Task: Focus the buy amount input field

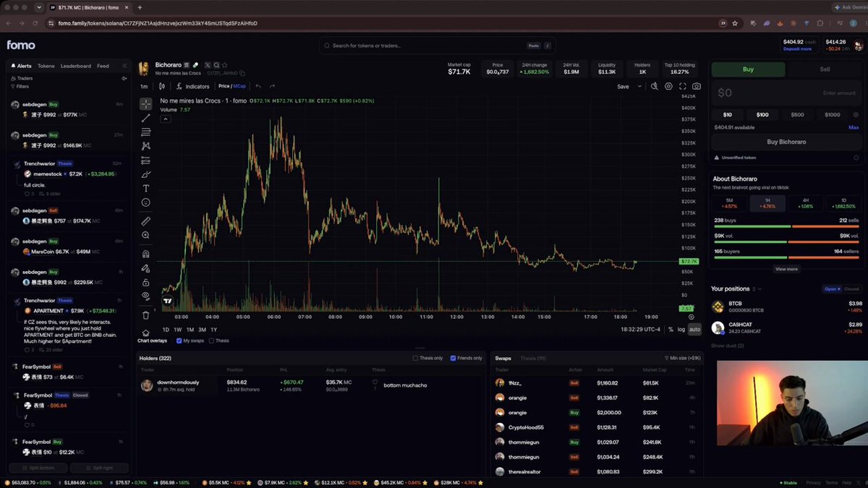Action: point(786,93)
